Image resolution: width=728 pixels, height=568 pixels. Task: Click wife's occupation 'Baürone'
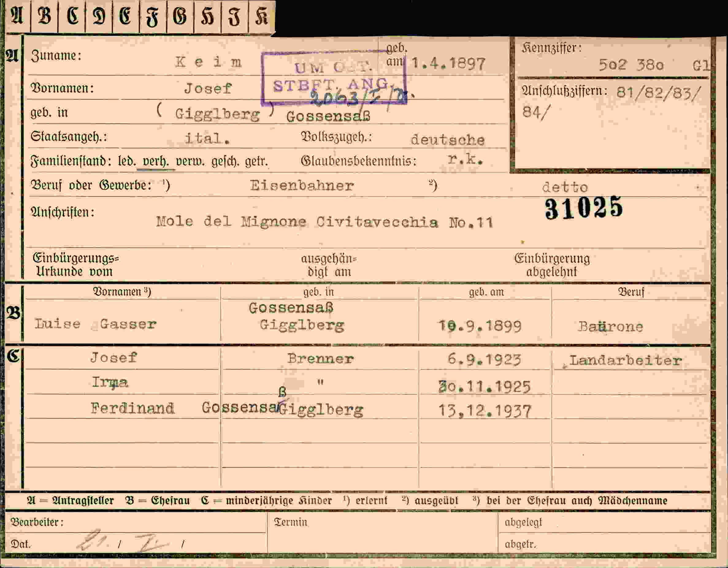coord(610,326)
